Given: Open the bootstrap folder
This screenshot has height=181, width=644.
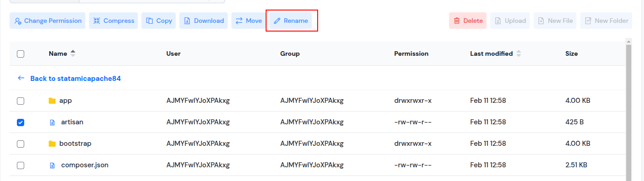Looking at the screenshot, I should click(x=75, y=144).
